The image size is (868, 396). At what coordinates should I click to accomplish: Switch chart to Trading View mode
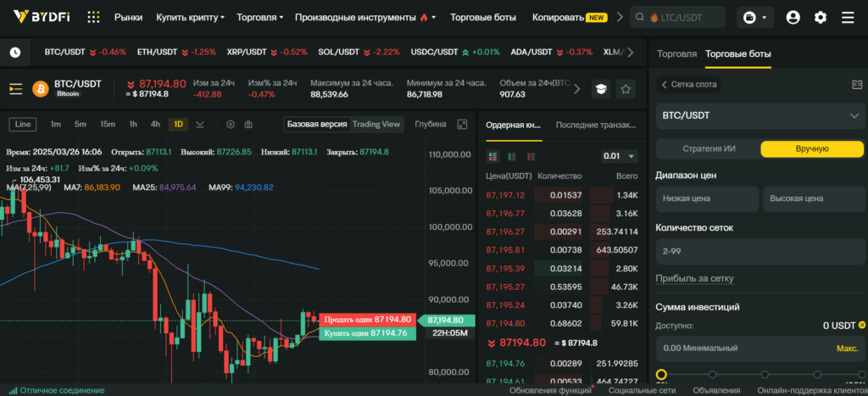(376, 124)
